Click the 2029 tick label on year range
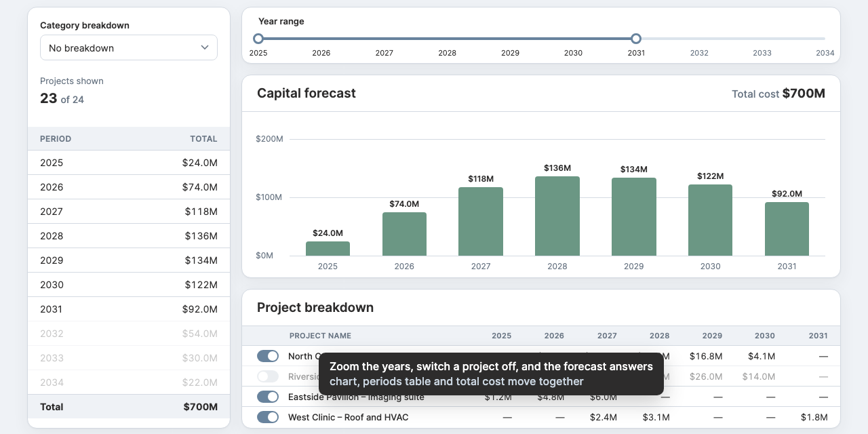 (x=510, y=53)
